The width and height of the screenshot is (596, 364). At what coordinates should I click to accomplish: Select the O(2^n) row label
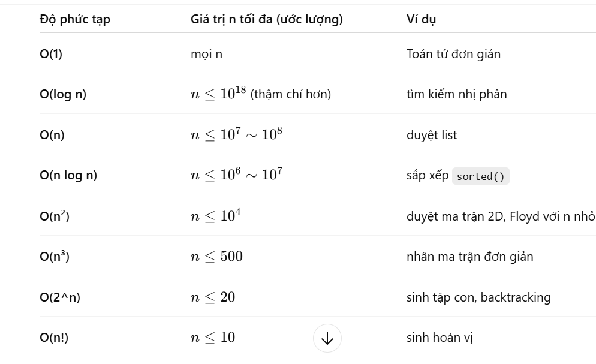point(60,297)
